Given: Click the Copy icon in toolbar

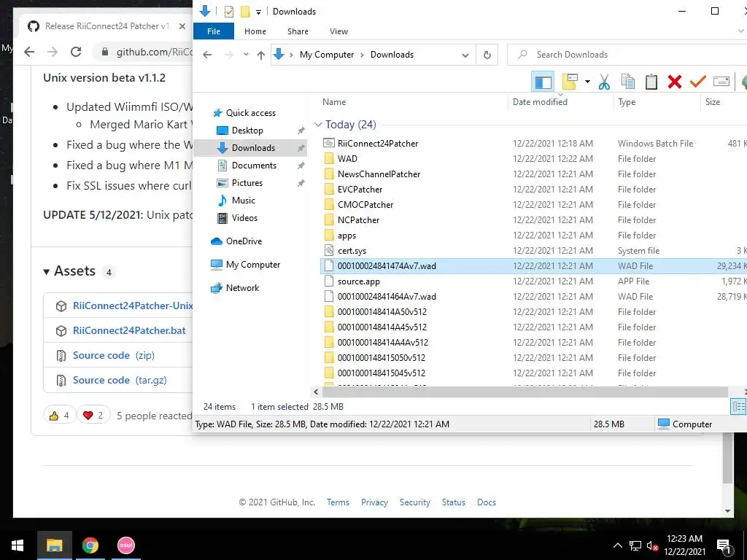Looking at the screenshot, I should 628,82.
